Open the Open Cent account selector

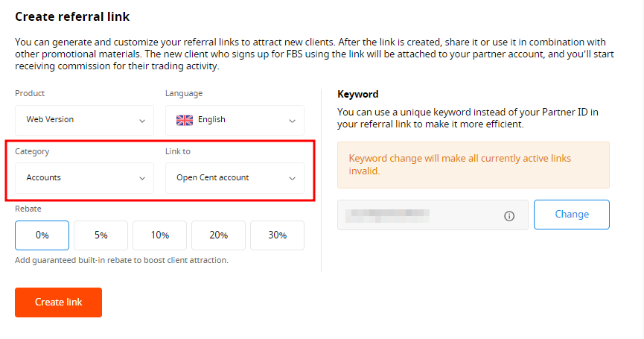pos(235,178)
